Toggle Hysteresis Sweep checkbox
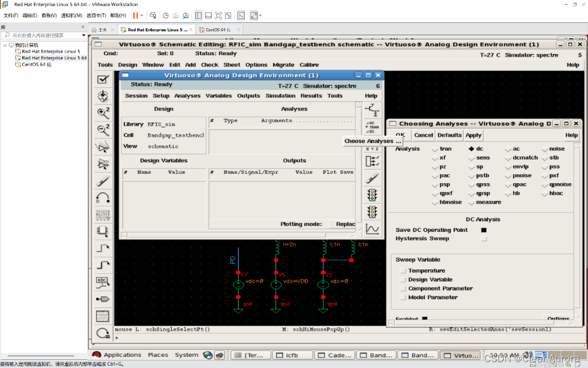The image size is (588, 368). 484,238
